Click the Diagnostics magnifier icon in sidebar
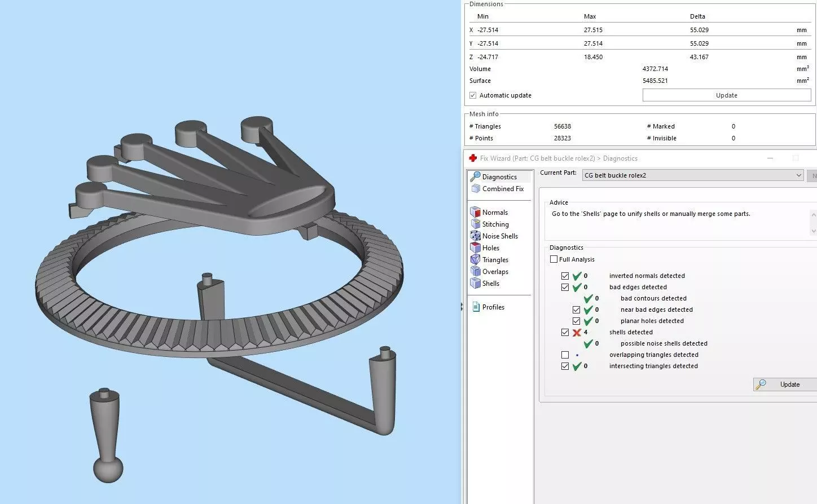The width and height of the screenshot is (817, 504). pos(476,176)
